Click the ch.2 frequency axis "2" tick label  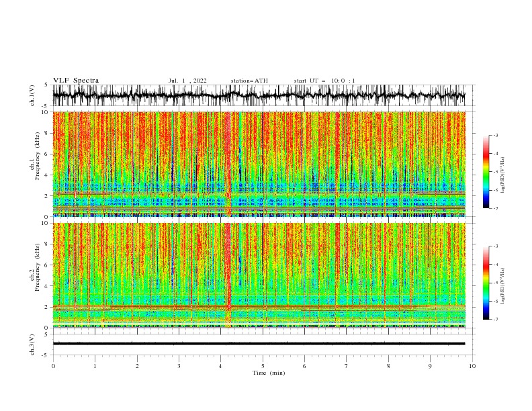pyautogui.click(x=48, y=307)
